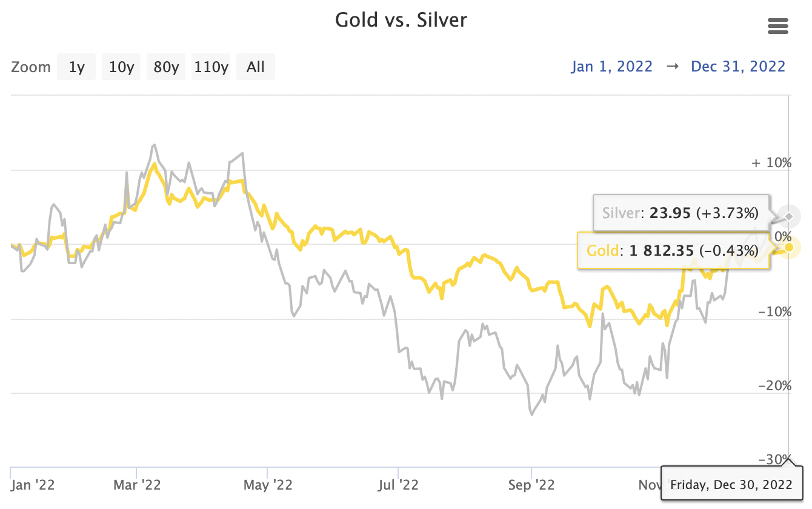The height and width of the screenshot is (509, 812).
Task: Choose the 110y zoom option
Action: tap(211, 67)
